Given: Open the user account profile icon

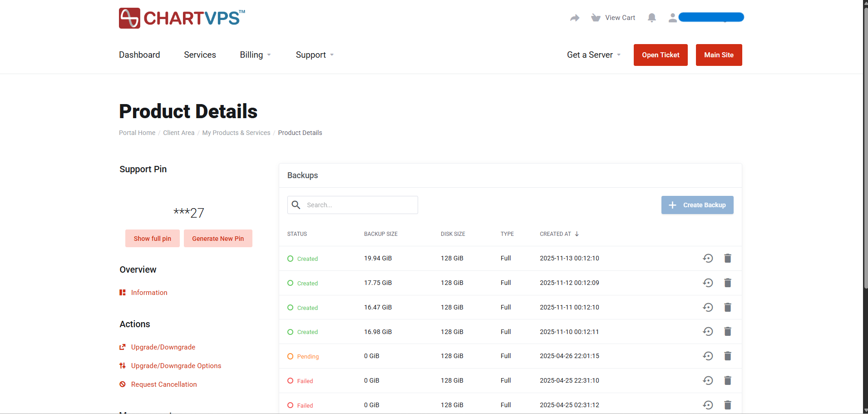Looking at the screenshot, I should pos(672,18).
